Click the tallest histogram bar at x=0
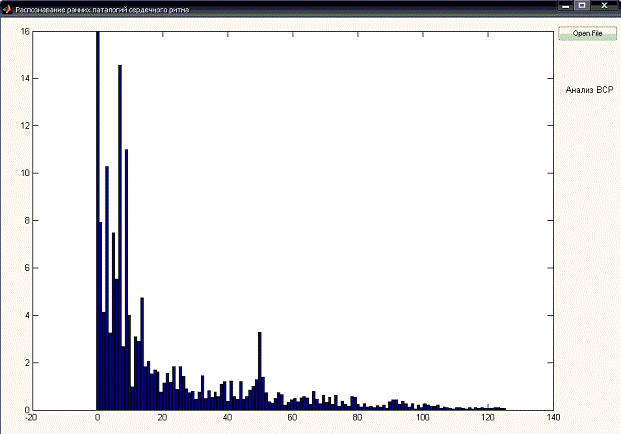 tap(97, 200)
